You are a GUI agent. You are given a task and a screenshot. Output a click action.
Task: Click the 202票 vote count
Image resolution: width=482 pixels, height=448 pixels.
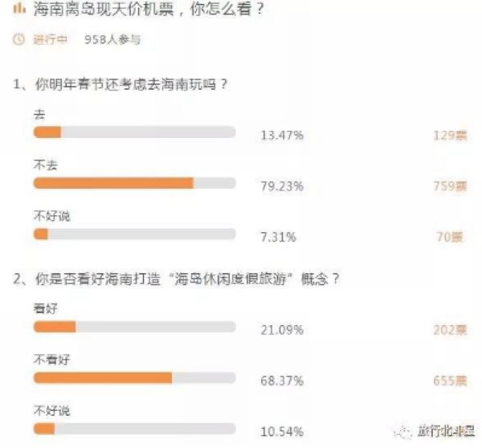coord(448,329)
